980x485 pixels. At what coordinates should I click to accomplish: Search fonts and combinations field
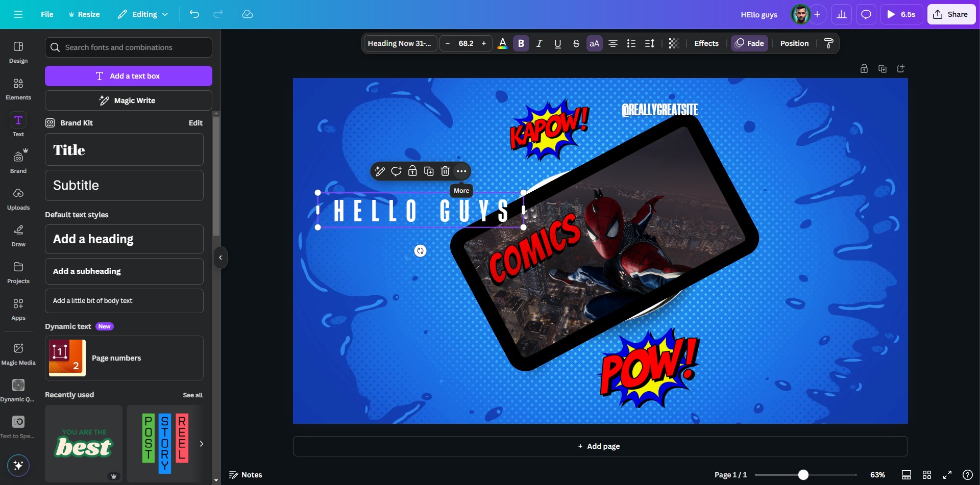tap(129, 47)
